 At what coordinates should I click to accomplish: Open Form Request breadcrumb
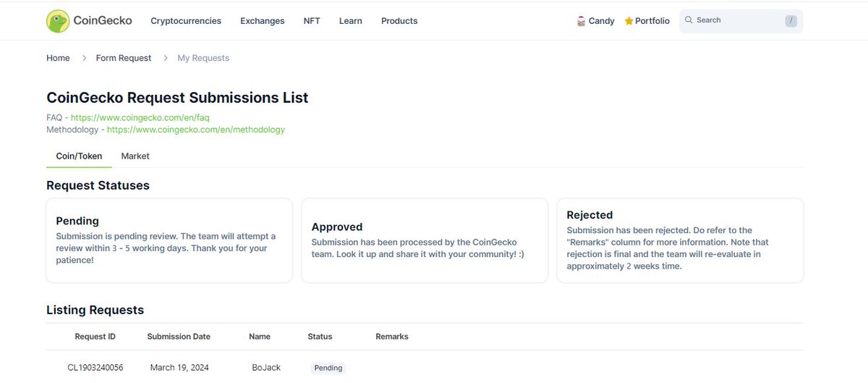[x=124, y=58]
